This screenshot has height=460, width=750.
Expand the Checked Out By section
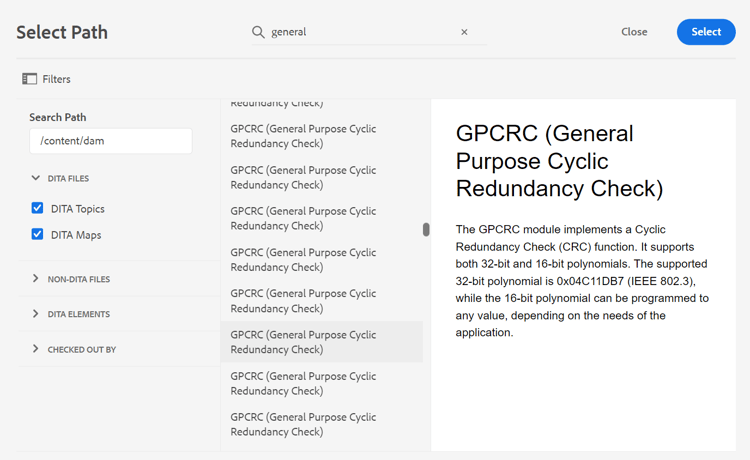point(36,349)
